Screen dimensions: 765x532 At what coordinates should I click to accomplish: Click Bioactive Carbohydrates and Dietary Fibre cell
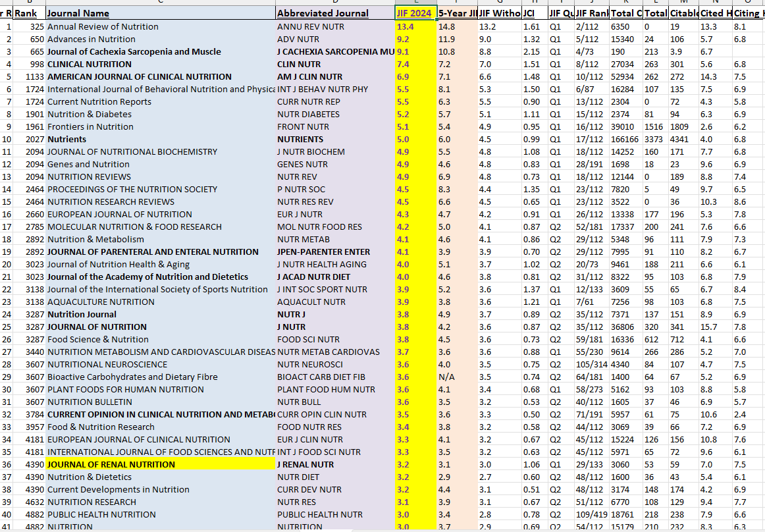(x=161, y=377)
